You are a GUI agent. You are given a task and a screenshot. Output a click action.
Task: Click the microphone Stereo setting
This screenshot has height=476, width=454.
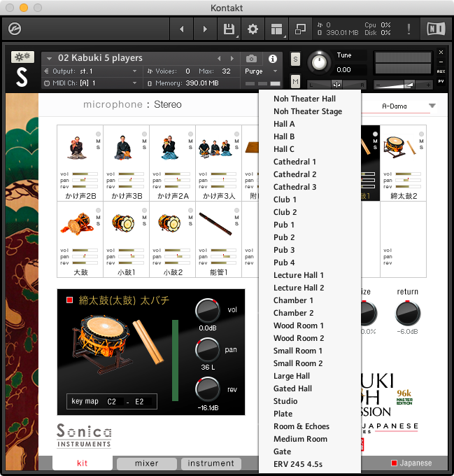click(168, 104)
